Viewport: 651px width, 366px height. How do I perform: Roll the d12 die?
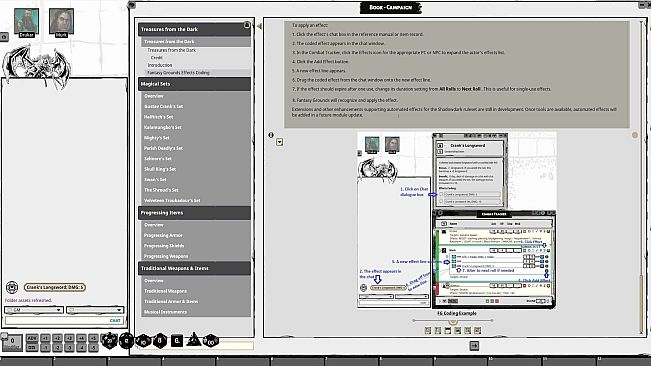pyautogui.click(x=126, y=341)
